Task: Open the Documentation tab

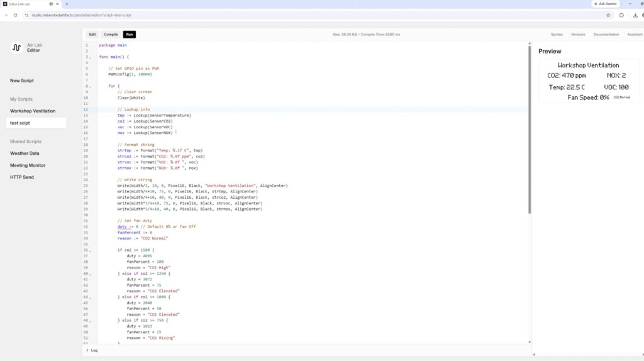Action: (x=606, y=35)
